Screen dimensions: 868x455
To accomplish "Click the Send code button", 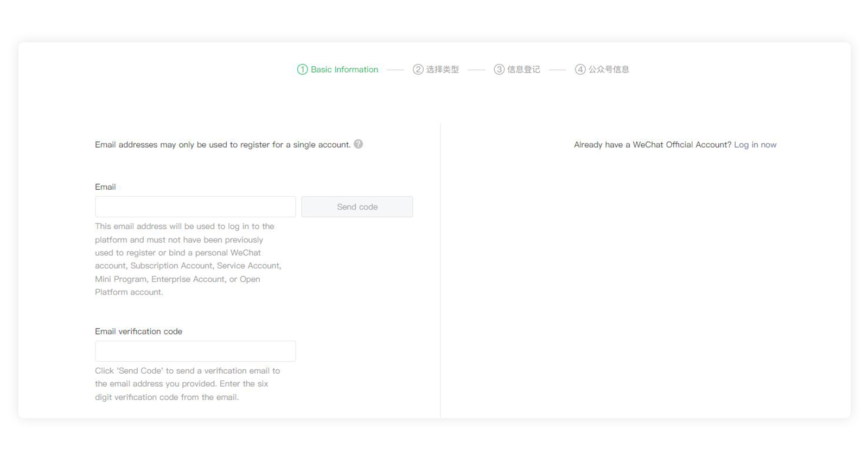I will [x=357, y=207].
